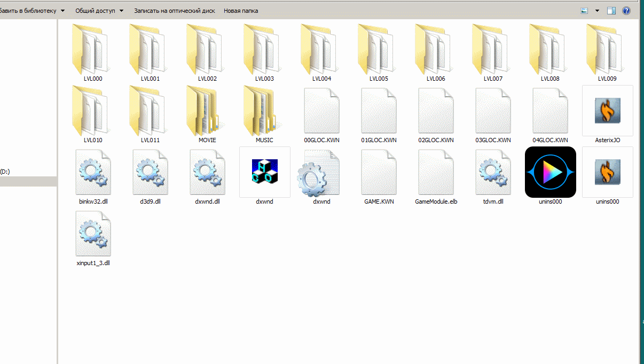The width and height of the screenshot is (644, 364).
Task: Select unins000 with colorful play icon
Action: (x=550, y=176)
